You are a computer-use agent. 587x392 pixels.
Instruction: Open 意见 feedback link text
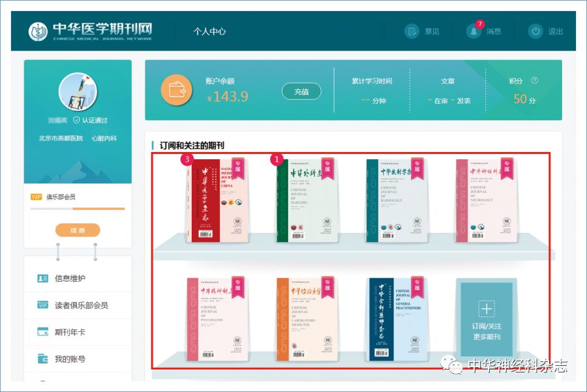[432, 31]
